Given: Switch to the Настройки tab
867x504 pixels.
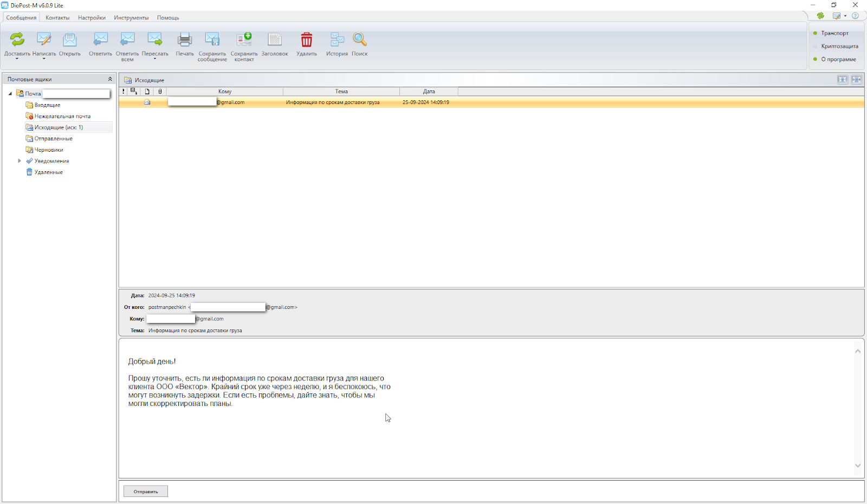Looking at the screenshot, I should pos(92,18).
